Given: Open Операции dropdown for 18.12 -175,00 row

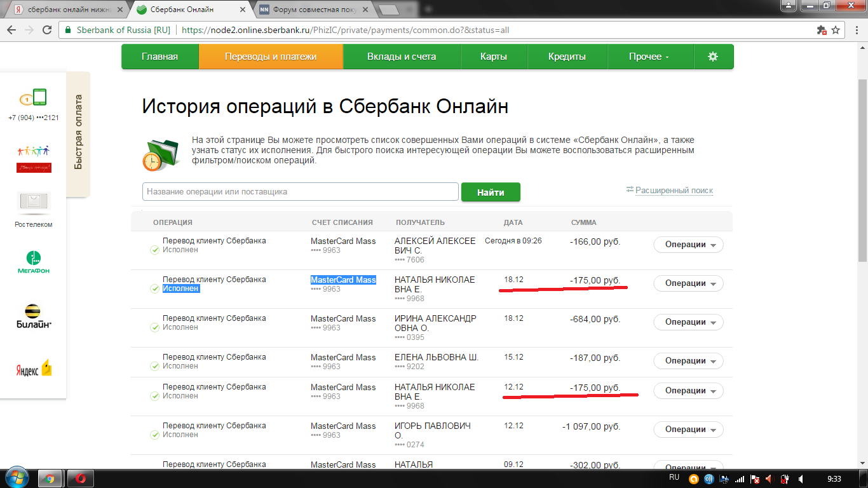Looking at the screenshot, I should [688, 283].
